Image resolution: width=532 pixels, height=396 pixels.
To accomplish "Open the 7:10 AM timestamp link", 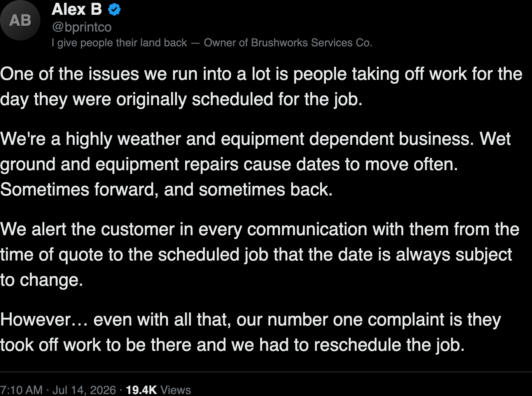I will click(21, 390).
